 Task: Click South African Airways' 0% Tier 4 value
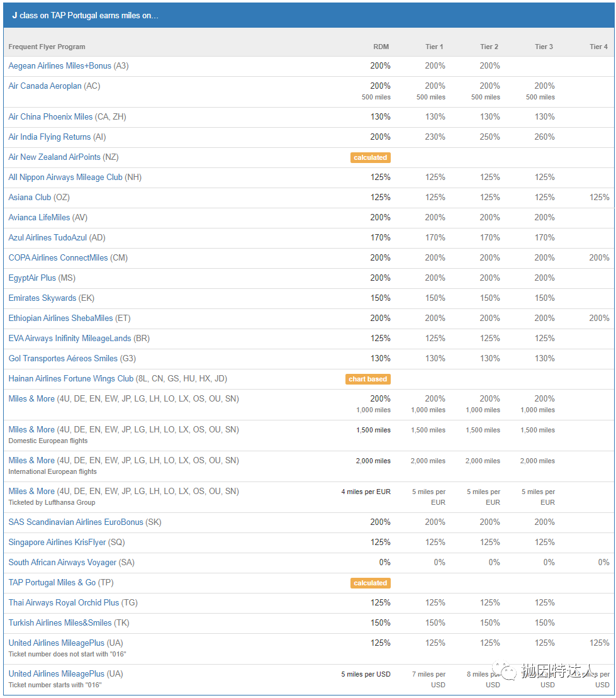pos(603,562)
